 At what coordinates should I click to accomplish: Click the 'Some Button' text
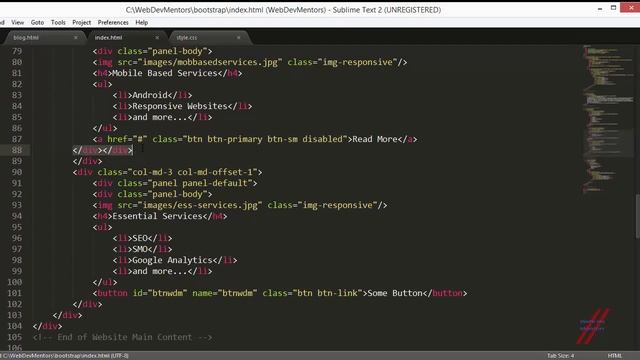coord(395,293)
